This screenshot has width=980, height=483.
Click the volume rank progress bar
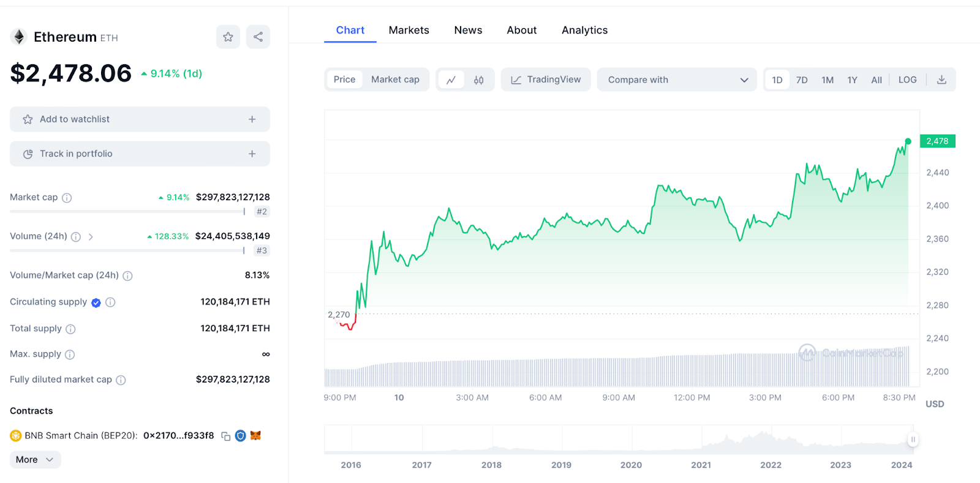(x=127, y=250)
